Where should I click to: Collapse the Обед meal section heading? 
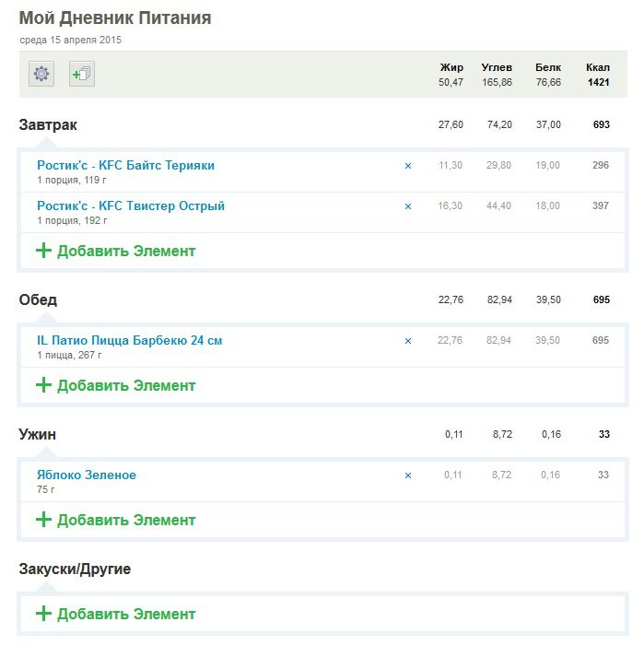point(38,299)
